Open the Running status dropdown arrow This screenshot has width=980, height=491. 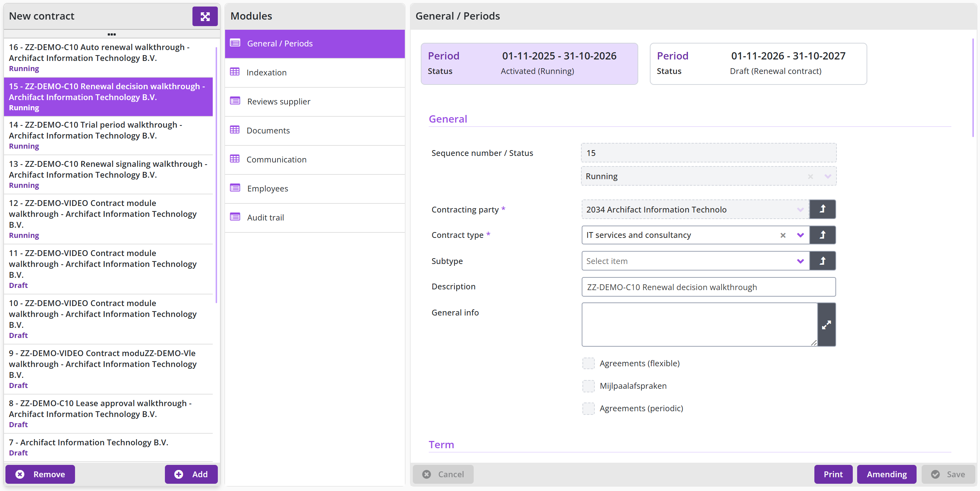point(827,176)
